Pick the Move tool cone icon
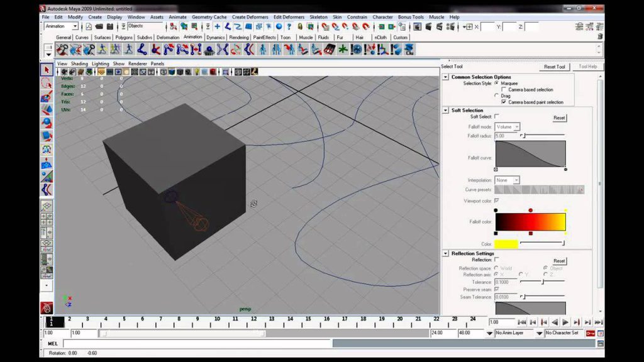Viewport: 644px width, 362px height. [47, 109]
